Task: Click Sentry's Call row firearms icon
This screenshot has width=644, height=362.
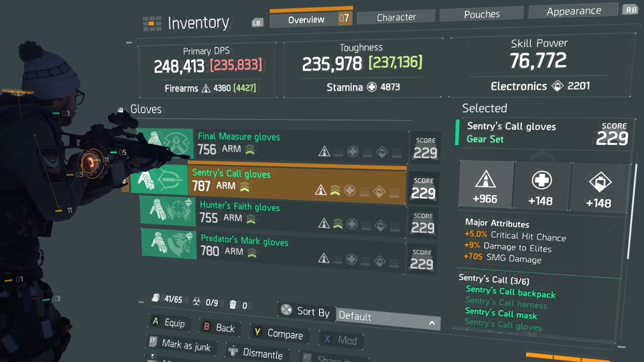Action: tap(320, 190)
